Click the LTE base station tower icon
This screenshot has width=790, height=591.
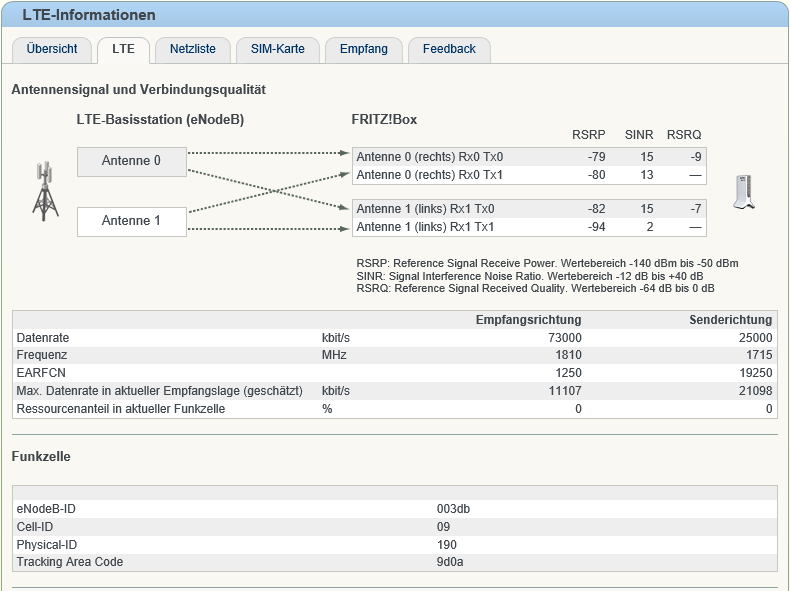pyautogui.click(x=45, y=191)
